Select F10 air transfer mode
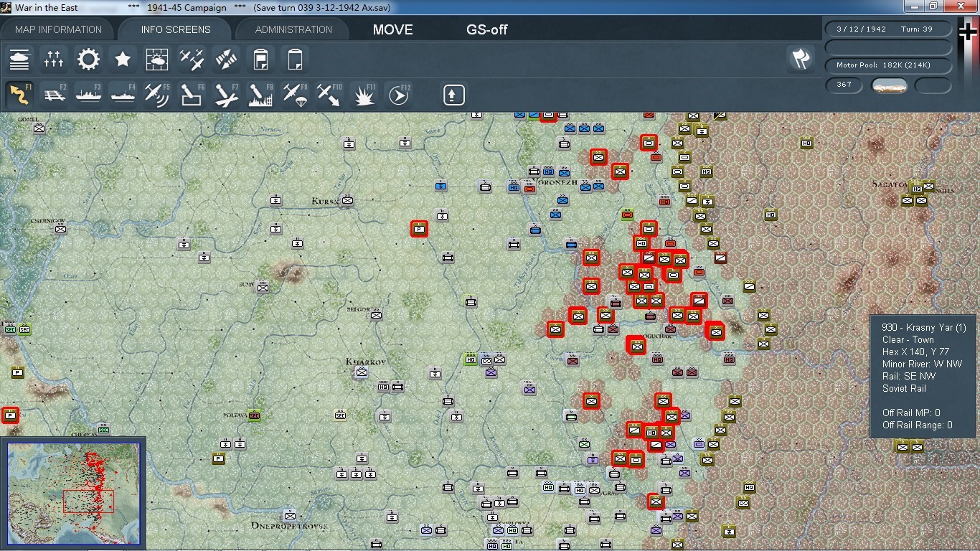The image size is (980, 551). click(329, 95)
